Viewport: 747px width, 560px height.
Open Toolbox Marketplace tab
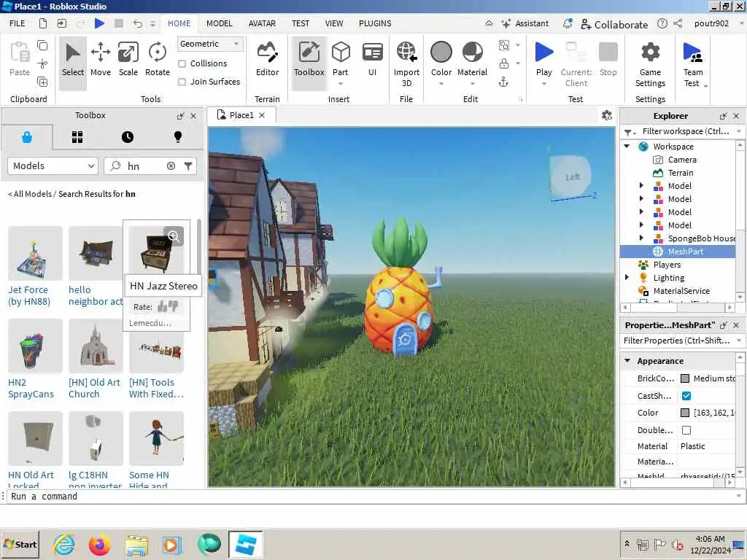(x=27, y=137)
